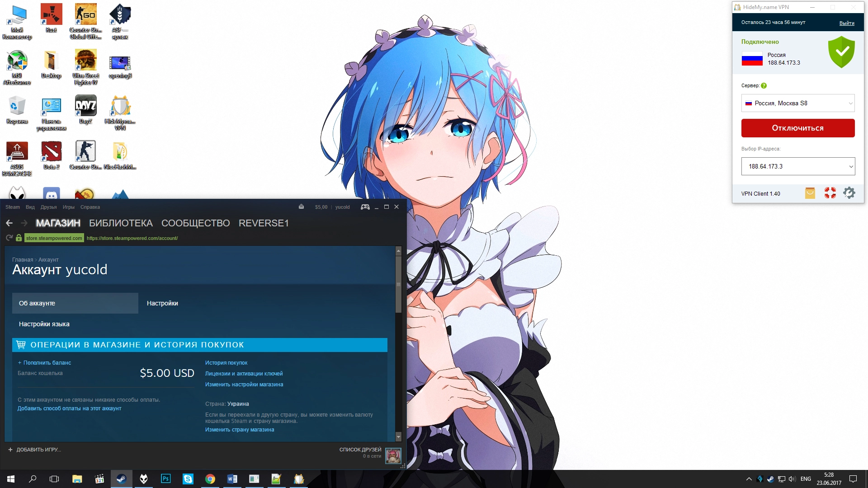Open Counter-Strike Global Offensive desktop icon
Viewport: 868px width, 488px height.
[85, 21]
